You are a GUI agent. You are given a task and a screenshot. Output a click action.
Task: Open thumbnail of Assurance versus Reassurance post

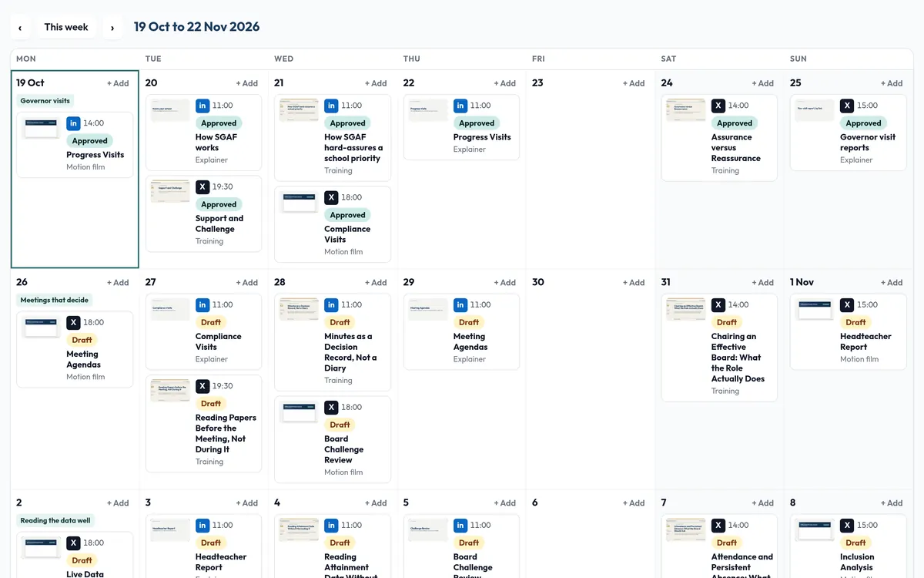tap(686, 110)
